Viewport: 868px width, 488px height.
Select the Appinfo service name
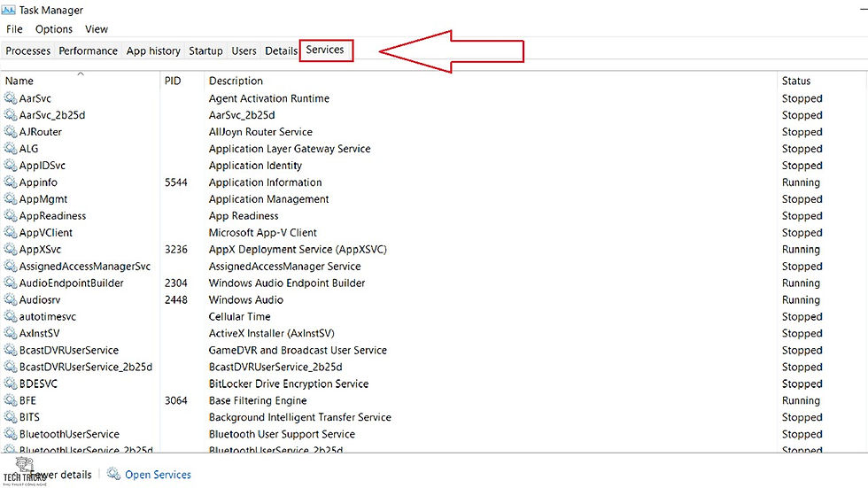(x=38, y=182)
